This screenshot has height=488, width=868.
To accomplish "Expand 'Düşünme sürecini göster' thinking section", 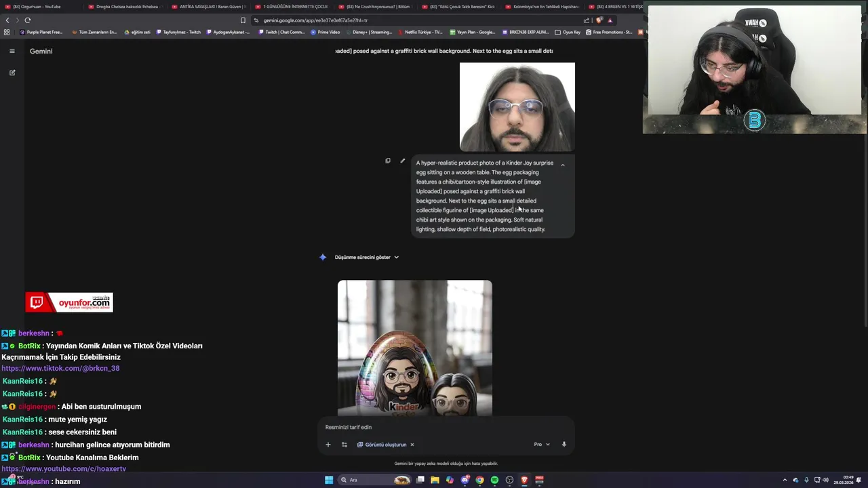I will 366,257.
